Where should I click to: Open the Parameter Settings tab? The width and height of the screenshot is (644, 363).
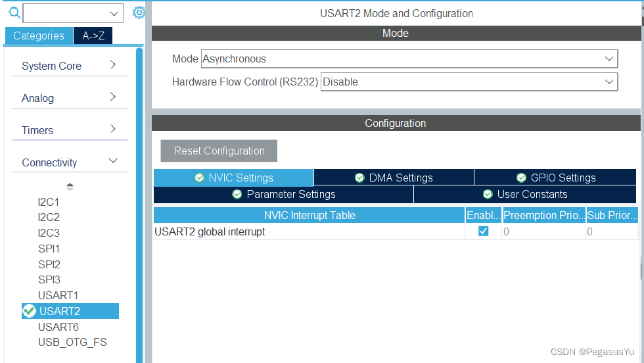point(283,194)
